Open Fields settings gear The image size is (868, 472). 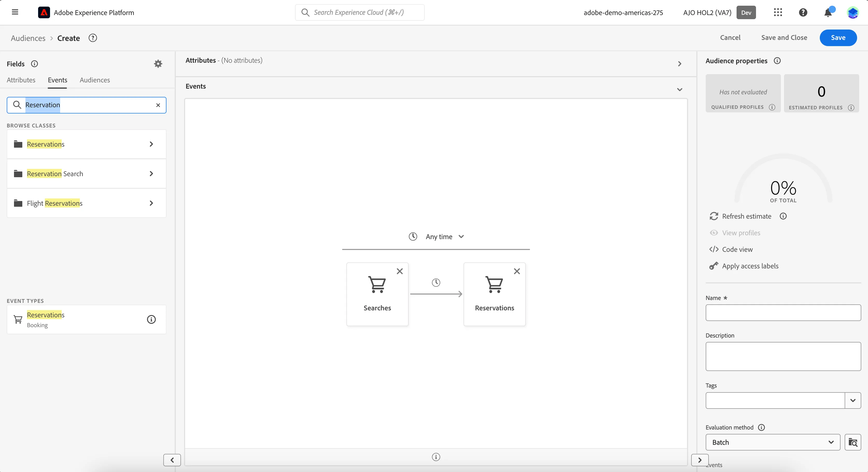[158, 64]
